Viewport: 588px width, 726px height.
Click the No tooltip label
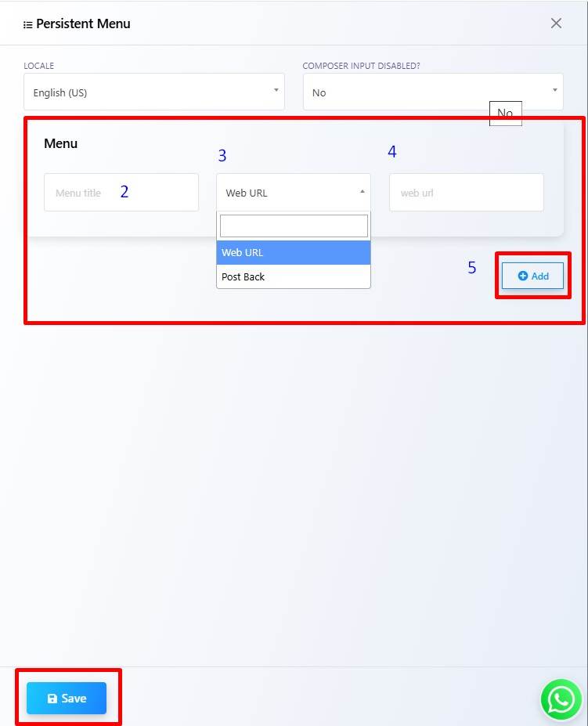pos(505,113)
